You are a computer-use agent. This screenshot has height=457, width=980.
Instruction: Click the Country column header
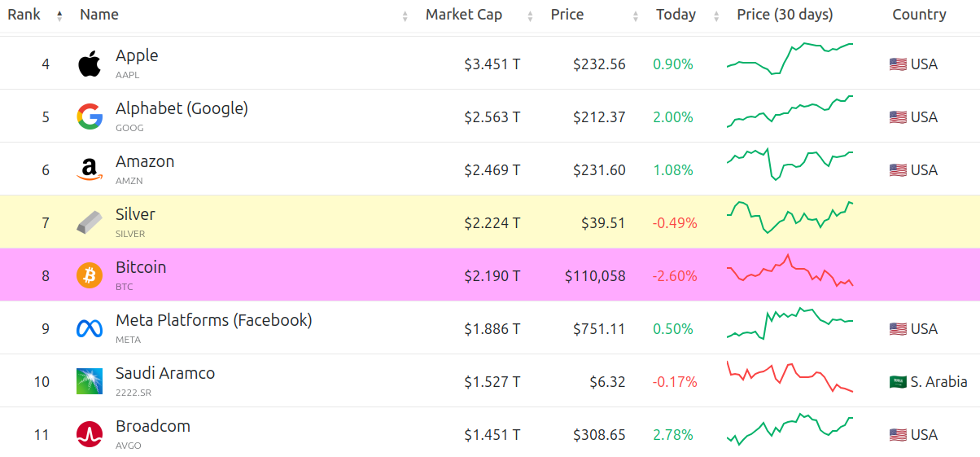[x=919, y=15]
